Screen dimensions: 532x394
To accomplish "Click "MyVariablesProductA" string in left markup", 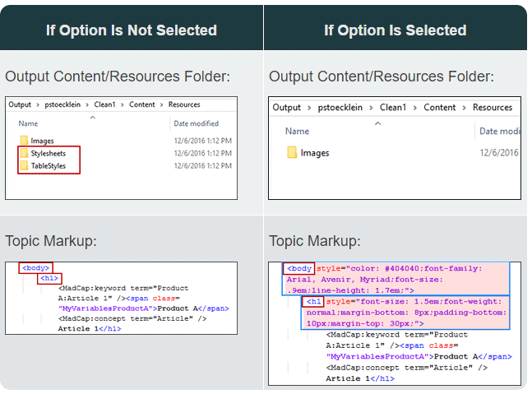I will 105,308.
